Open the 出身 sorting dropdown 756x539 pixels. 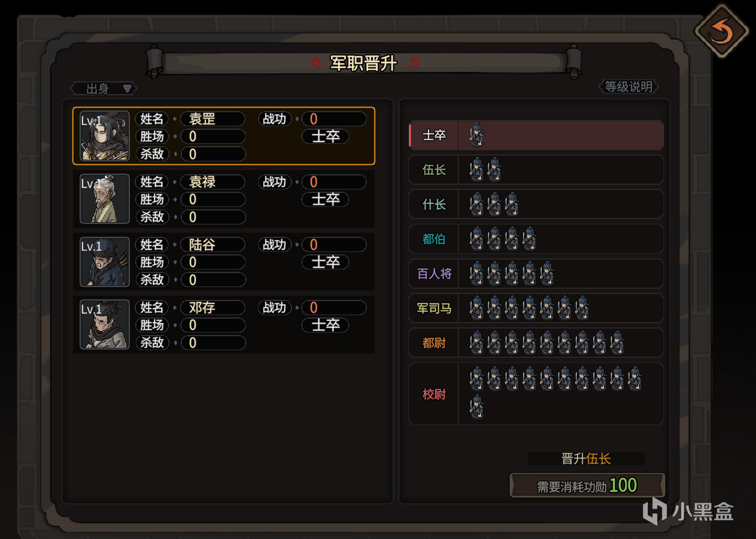pos(104,89)
